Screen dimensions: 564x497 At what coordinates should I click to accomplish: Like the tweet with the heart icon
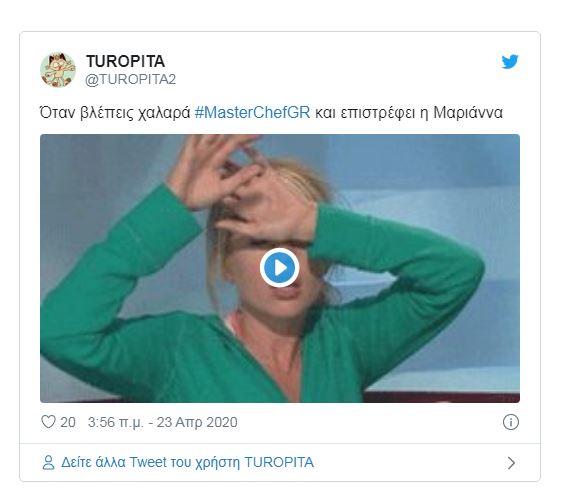pyautogui.click(x=48, y=422)
